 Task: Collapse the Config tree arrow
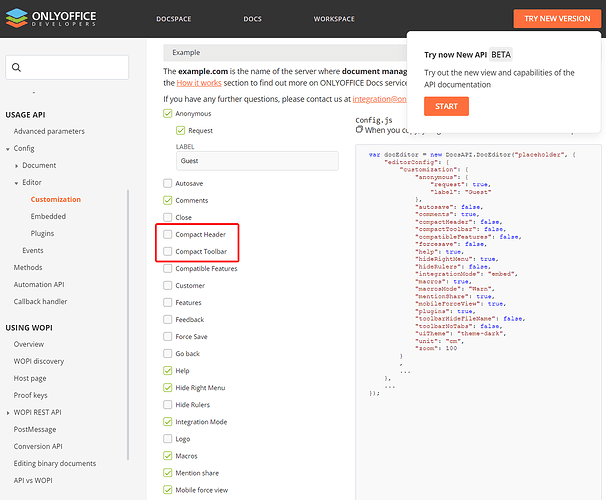pyautogui.click(x=8, y=149)
